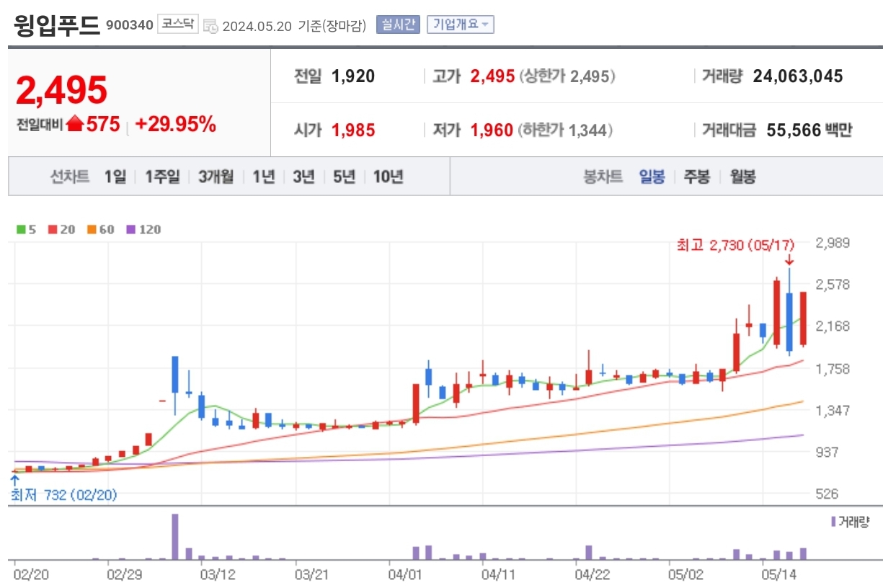Image resolution: width=883 pixels, height=588 pixels.
Task: Click the 선차트 label
Action: tap(70, 177)
